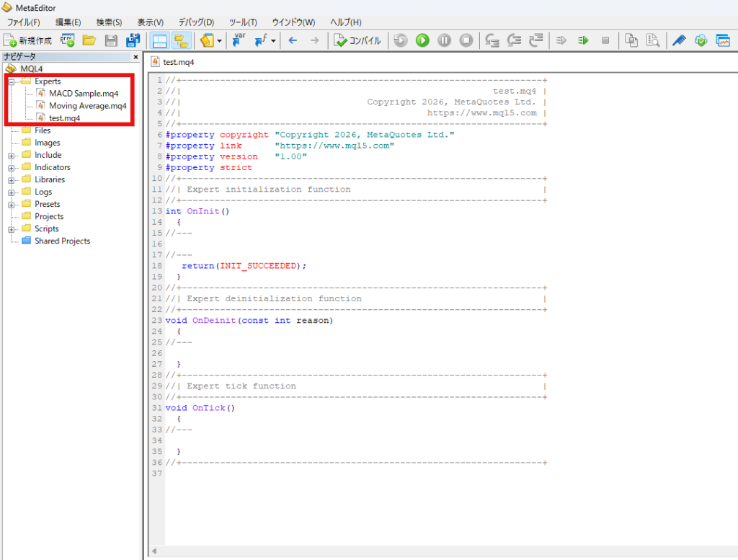Open the trading terminal chart icon

click(x=723, y=40)
